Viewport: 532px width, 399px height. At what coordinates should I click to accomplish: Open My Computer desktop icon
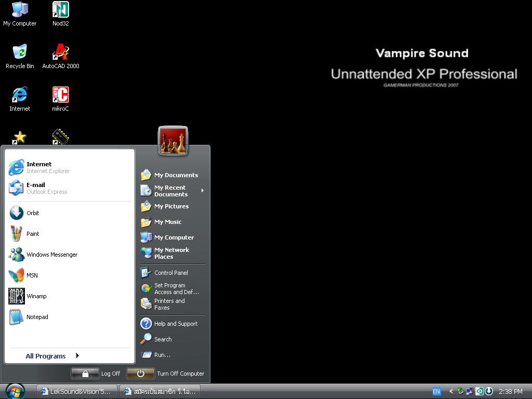20,14
